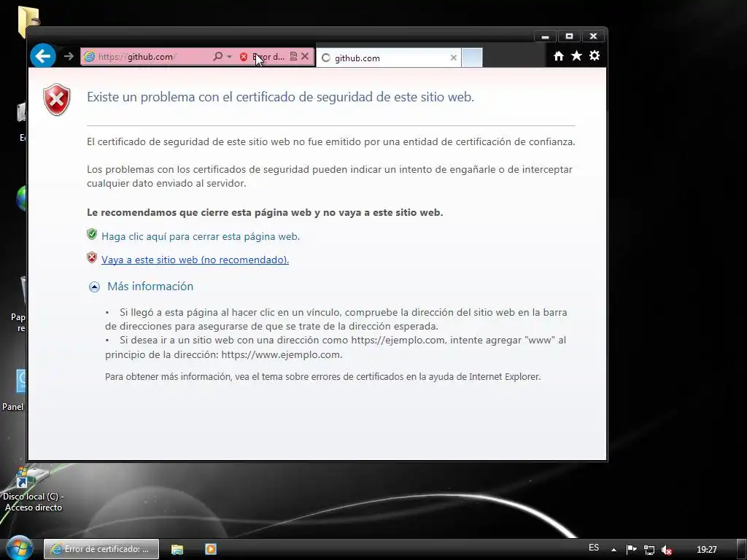Viewport: 747px width, 560px height.
Task: Close the Internet Explorer window
Action: pos(593,36)
